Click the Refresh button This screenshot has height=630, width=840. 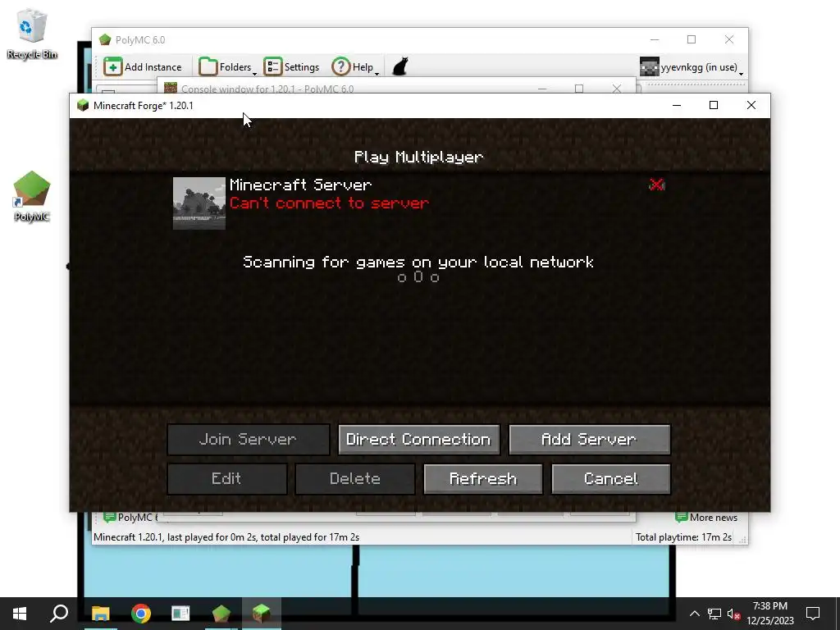click(482, 478)
